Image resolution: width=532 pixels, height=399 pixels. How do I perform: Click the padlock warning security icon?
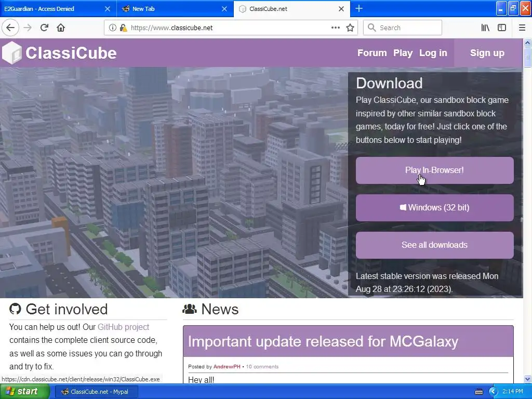pos(123,28)
